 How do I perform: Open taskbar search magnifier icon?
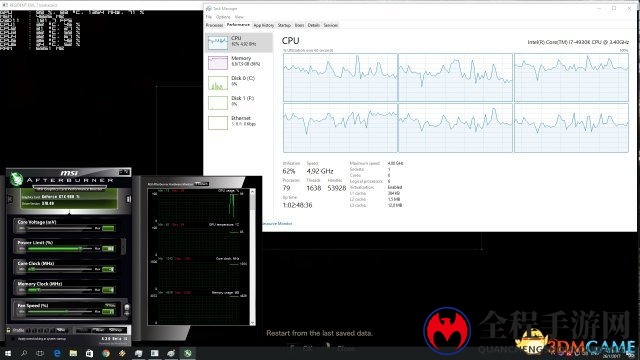pyautogui.click(x=24, y=353)
